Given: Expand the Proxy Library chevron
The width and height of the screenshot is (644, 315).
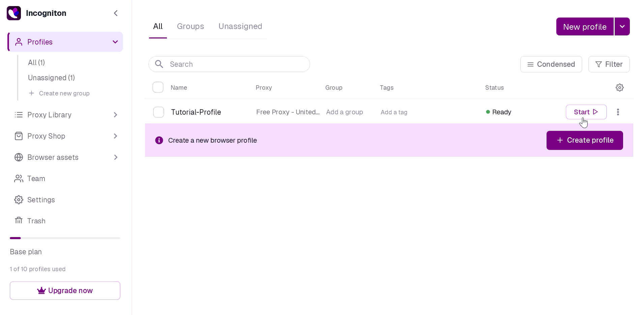Looking at the screenshot, I should point(115,115).
